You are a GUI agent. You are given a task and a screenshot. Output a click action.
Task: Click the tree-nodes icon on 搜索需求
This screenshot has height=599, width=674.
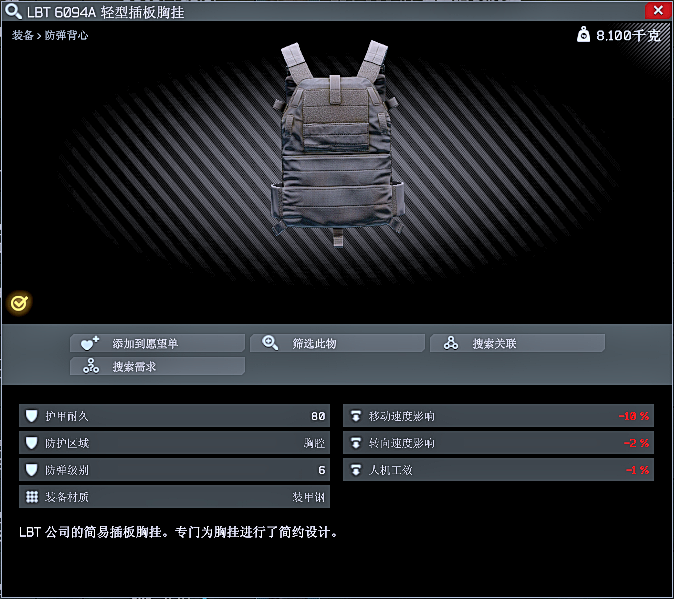point(91,366)
